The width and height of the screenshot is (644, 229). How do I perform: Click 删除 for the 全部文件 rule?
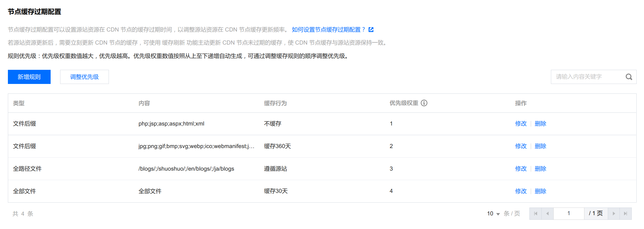[540, 191]
